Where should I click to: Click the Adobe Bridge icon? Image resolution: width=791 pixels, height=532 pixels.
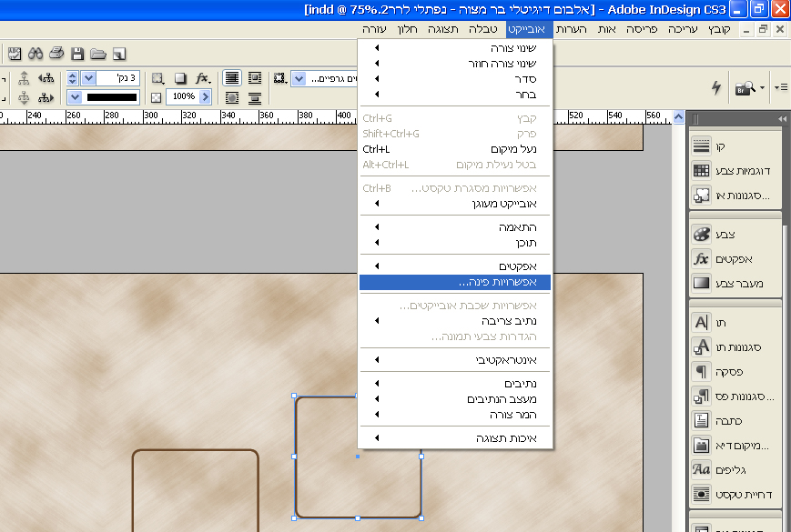pos(745,88)
